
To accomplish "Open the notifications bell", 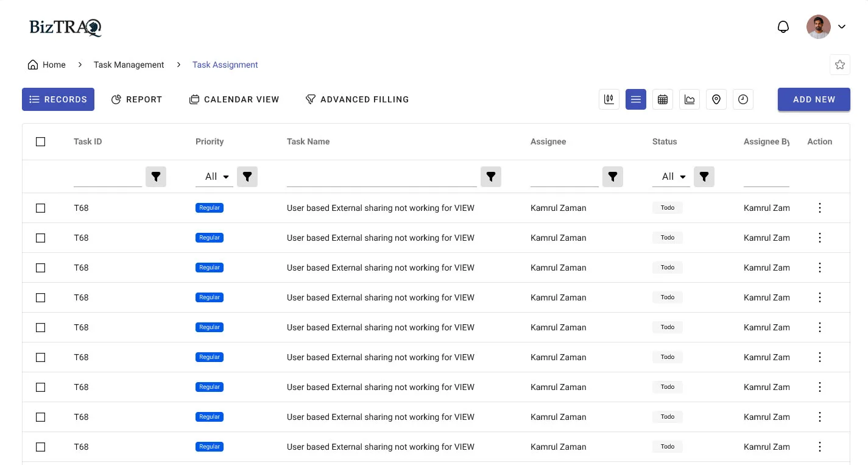I will 783,27.
